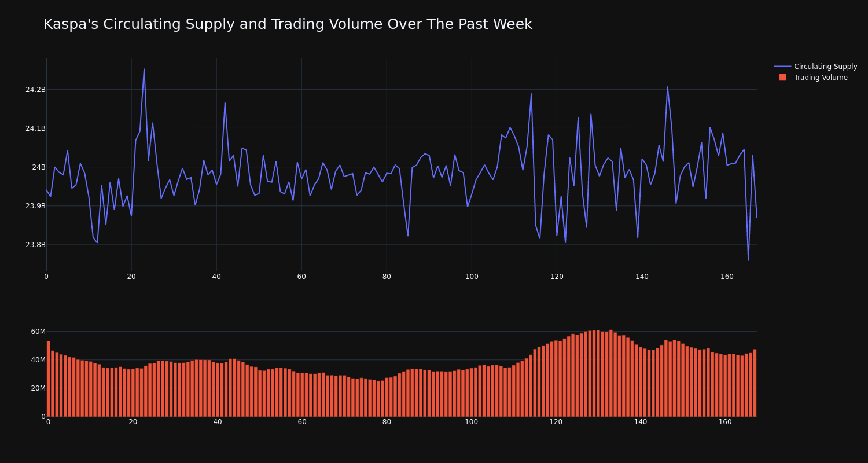Toggle Circulating Supply legend entry
The image size is (868, 463).
pos(815,67)
